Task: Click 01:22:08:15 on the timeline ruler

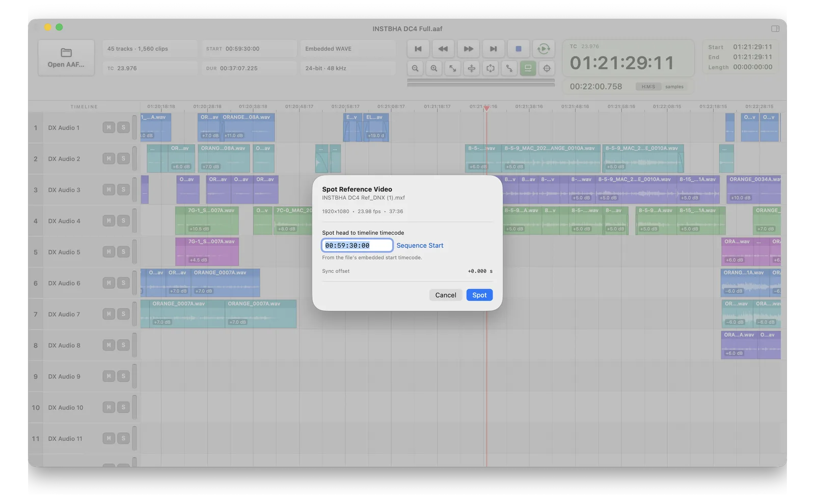Action: point(667,106)
